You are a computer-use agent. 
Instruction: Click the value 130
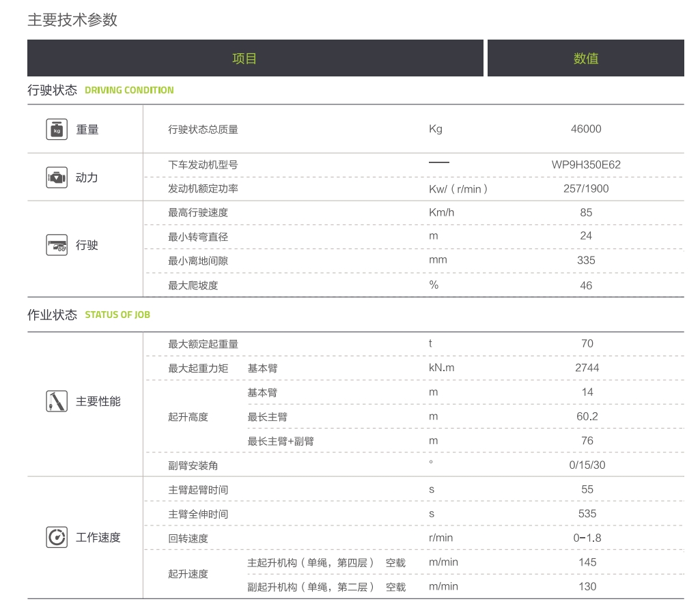[x=587, y=587]
